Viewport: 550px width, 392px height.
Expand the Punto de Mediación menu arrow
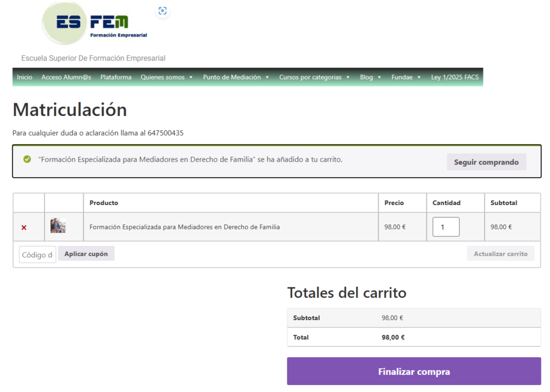tap(267, 77)
